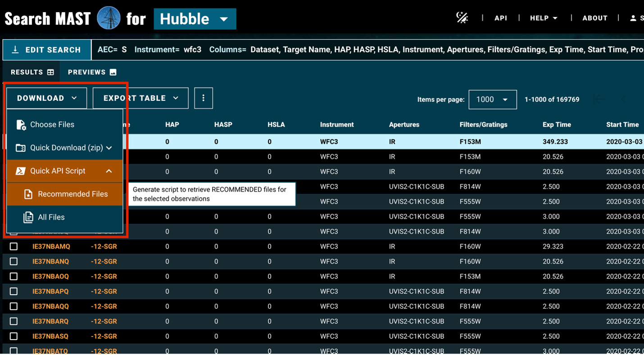Image resolution: width=644 pixels, height=355 pixels.
Task: Change items per page from 1000
Action: pyautogui.click(x=492, y=100)
